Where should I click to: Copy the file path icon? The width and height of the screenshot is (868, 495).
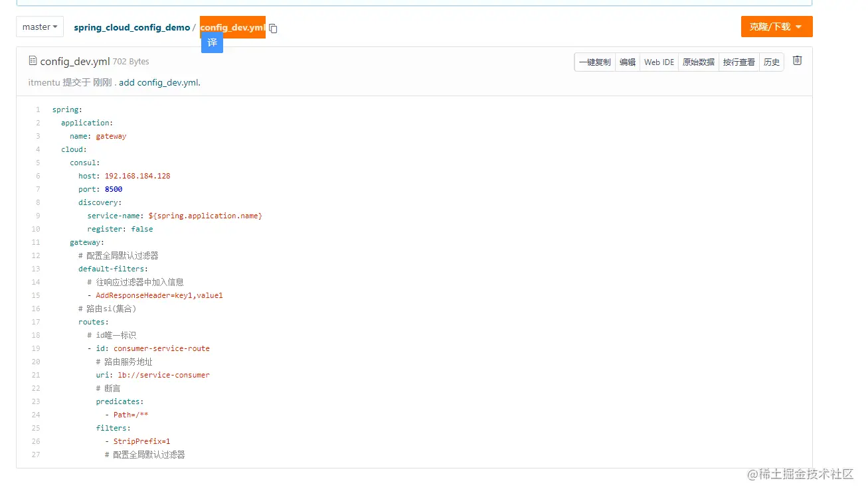coord(273,29)
